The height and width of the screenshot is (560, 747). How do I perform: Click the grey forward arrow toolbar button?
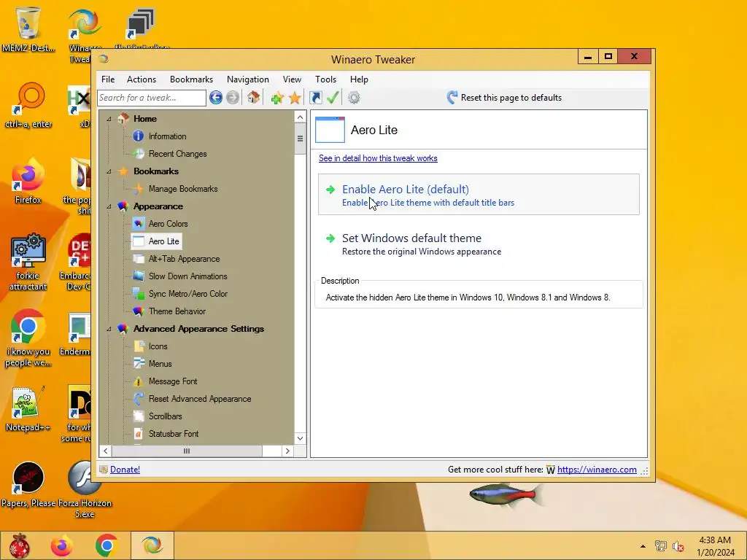[x=233, y=98]
